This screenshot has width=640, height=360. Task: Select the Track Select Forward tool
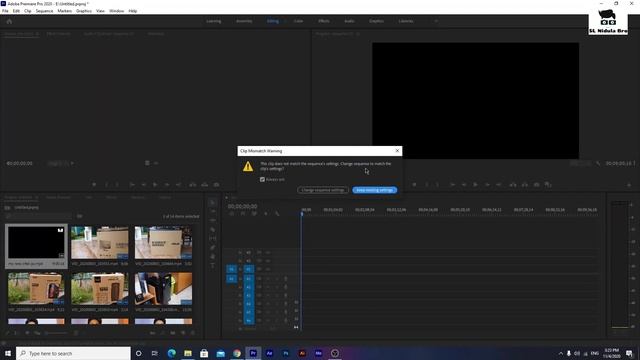[x=212, y=211]
